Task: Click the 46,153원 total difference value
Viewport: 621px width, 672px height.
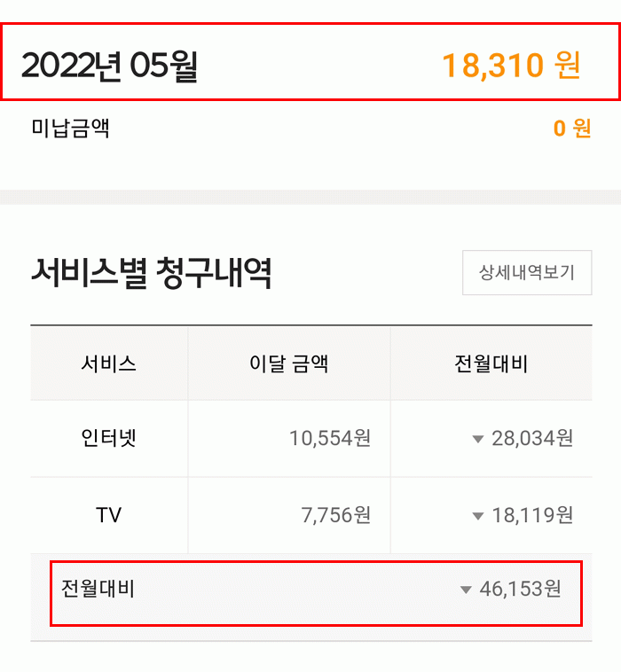Action: click(521, 590)
